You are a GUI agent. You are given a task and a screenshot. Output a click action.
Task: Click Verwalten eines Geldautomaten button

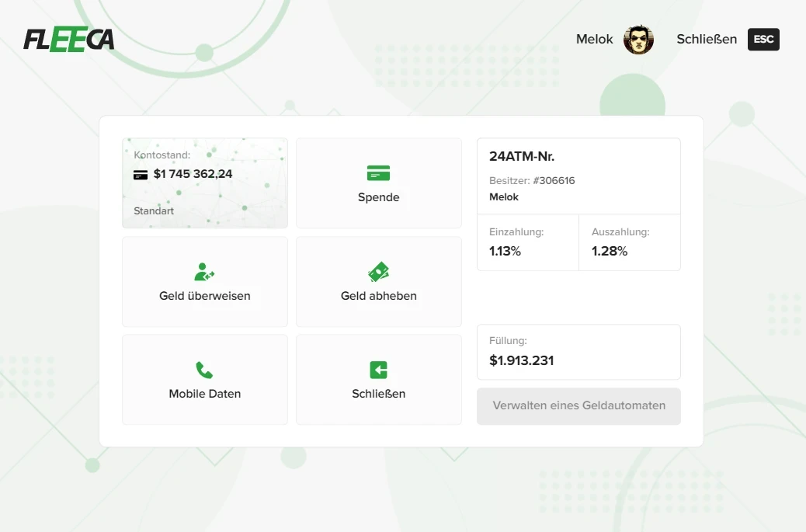(x=578, y=406)
